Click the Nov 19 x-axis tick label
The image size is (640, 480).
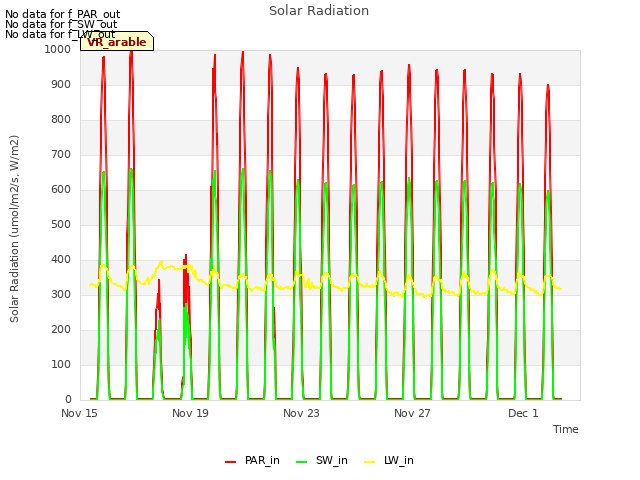(x=190, y=413)
